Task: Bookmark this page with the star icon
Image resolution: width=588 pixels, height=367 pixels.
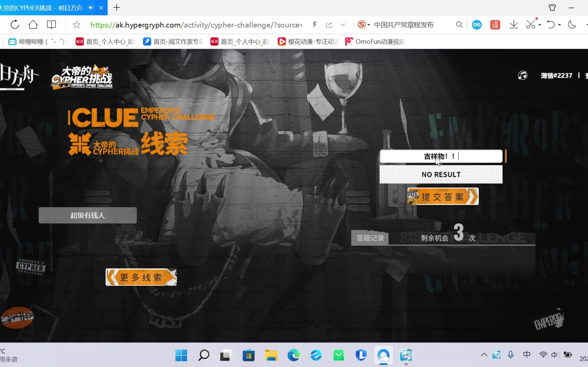Action: 77,25
